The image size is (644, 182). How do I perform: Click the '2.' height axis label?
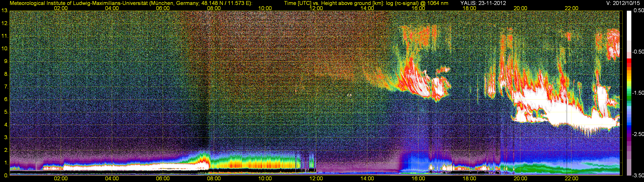[6, 150]
